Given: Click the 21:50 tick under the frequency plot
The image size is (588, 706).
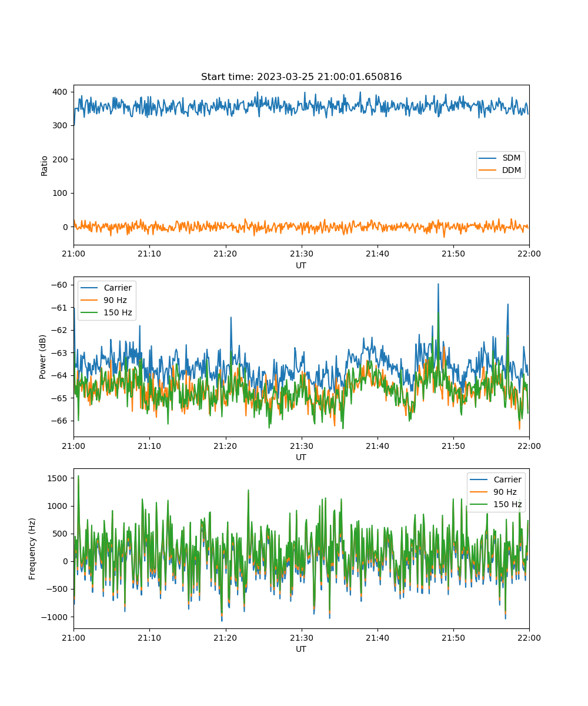Looking at the screenshot, I should coord(453,637).
